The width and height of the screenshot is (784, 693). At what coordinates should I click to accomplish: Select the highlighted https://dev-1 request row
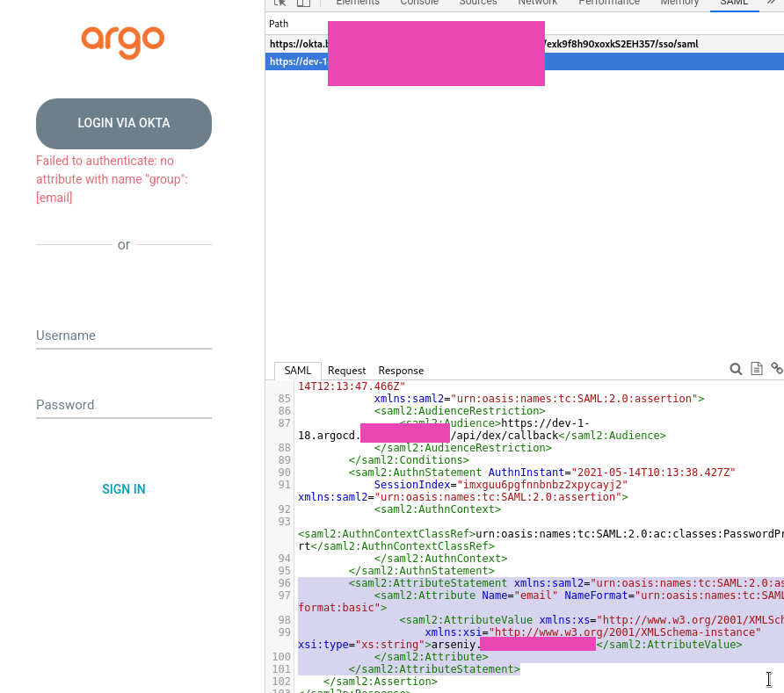[x=524, y=61]
